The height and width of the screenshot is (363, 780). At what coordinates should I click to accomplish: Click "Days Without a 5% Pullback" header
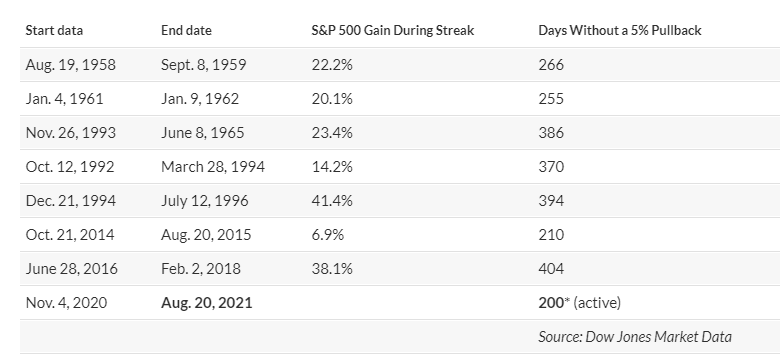(620, 30)
